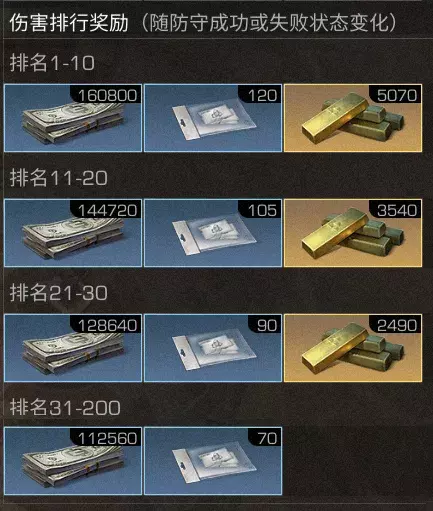Screen dimensions: 433x511
Task: Open the 5070 gold bars reward
Action: 353,118
